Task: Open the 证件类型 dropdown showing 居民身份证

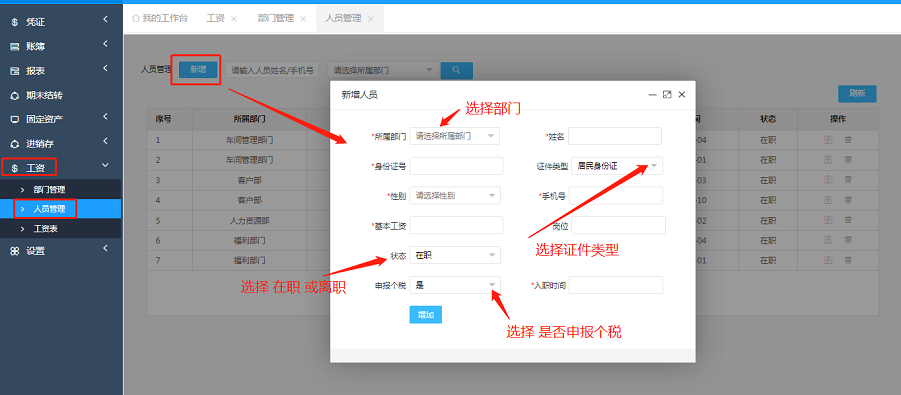Action: click(617, 166)
